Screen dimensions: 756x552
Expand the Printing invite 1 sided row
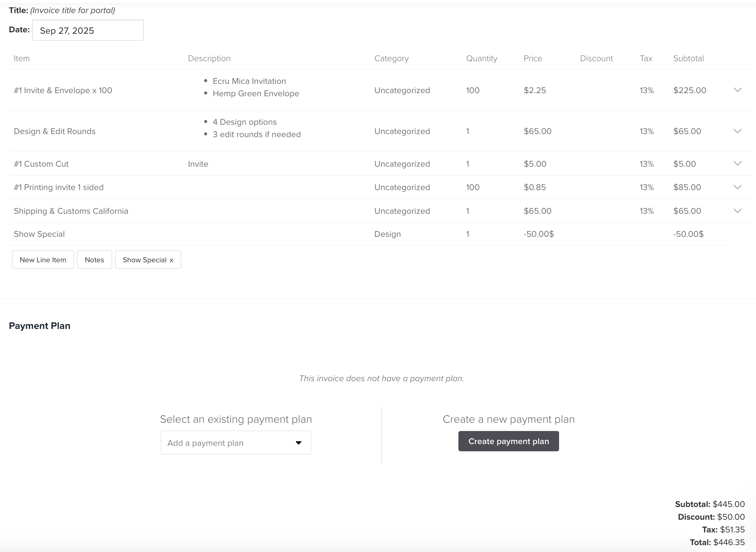737,187
